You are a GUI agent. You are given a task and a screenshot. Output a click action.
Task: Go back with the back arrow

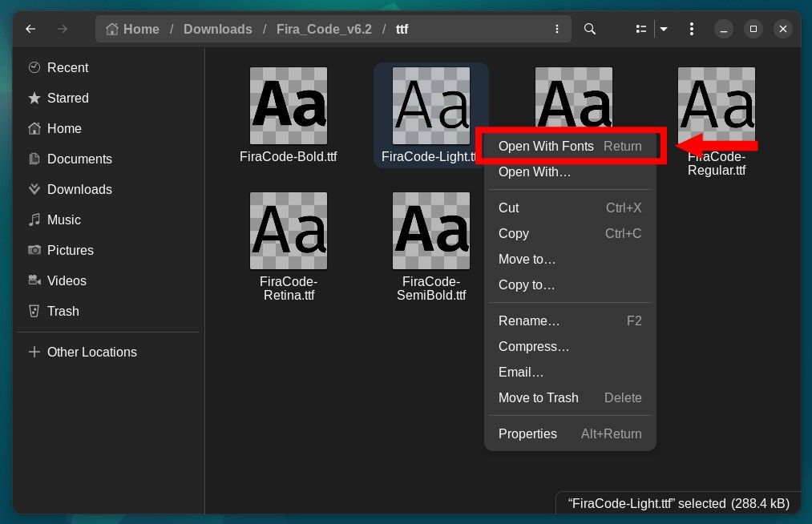pos(30,29)
